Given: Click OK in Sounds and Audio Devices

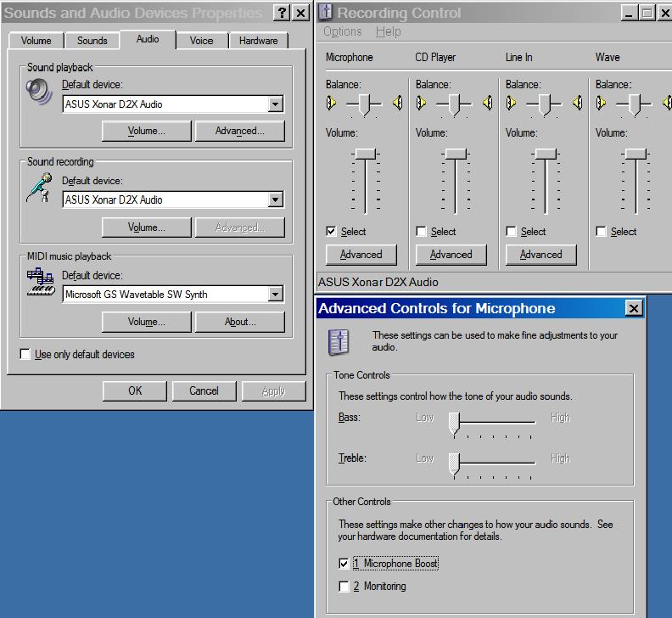Looking at the screenshot, I should 135,391.
